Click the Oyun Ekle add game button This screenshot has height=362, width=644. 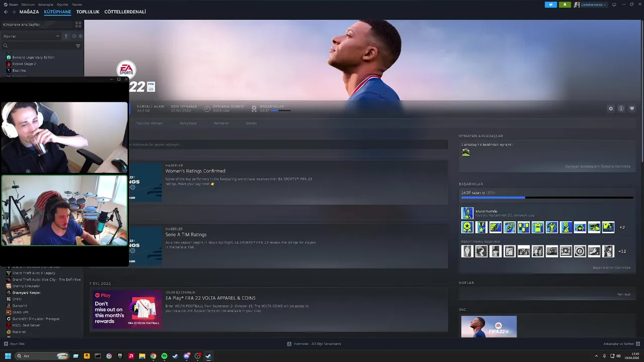[x=14, y=344]
